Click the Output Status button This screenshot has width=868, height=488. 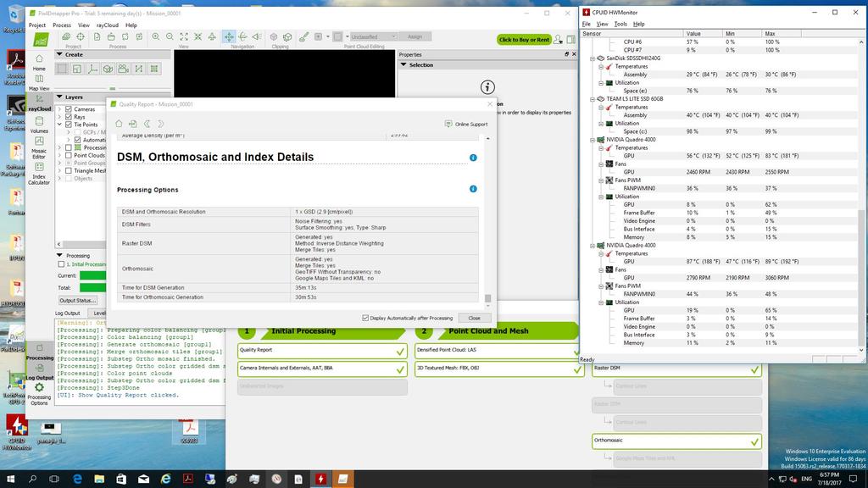click(78, 301)
